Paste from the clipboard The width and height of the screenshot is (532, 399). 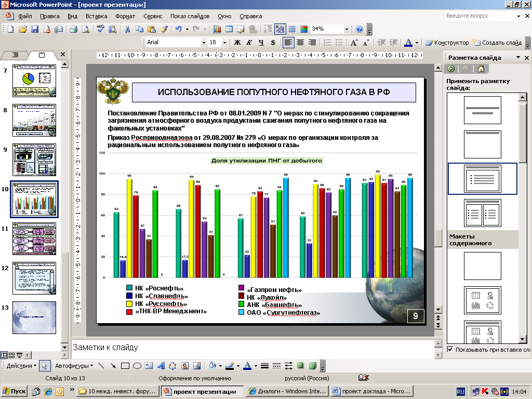(x=152, y=29)
